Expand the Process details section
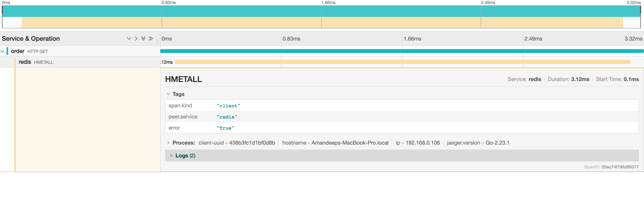644x202 pixels. (x=168, y=143)
